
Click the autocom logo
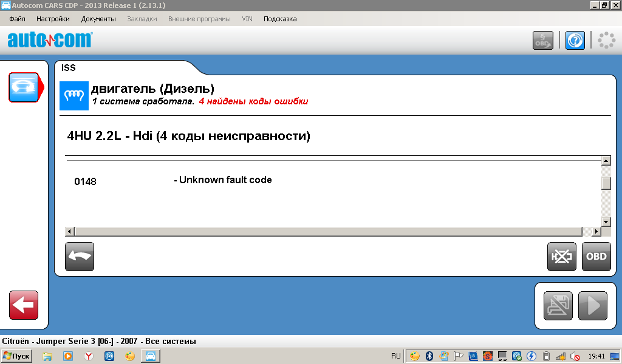click(x=50, y=39)
